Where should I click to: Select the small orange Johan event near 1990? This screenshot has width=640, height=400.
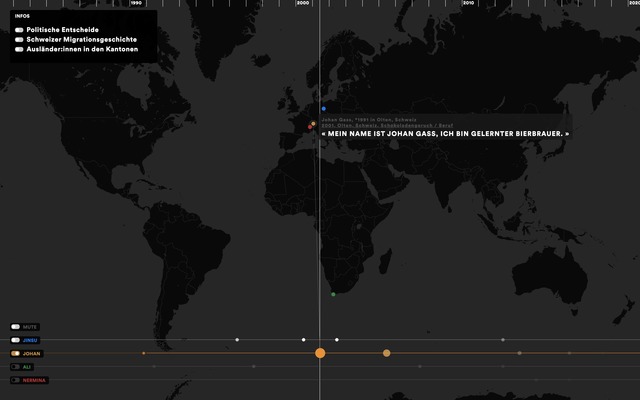point(143,353)
